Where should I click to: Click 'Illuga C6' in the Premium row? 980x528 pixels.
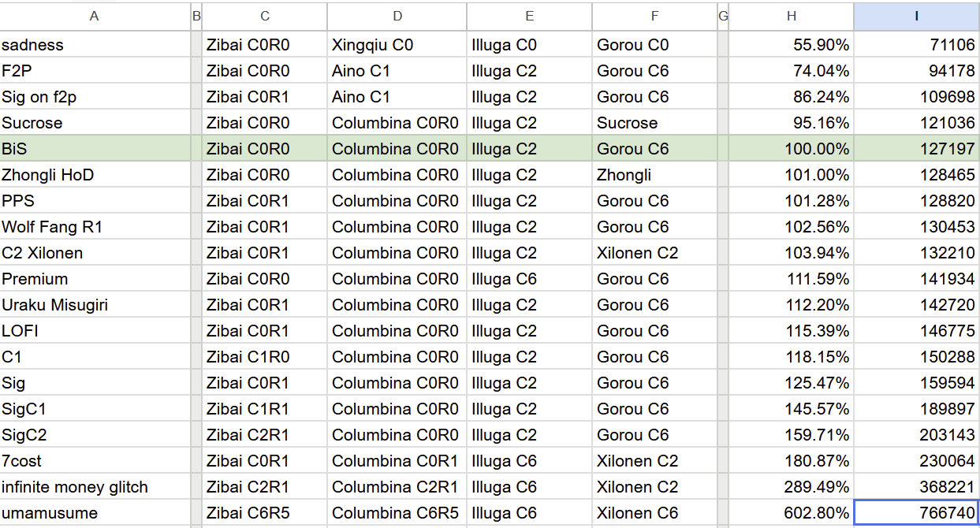click(529, 279)
